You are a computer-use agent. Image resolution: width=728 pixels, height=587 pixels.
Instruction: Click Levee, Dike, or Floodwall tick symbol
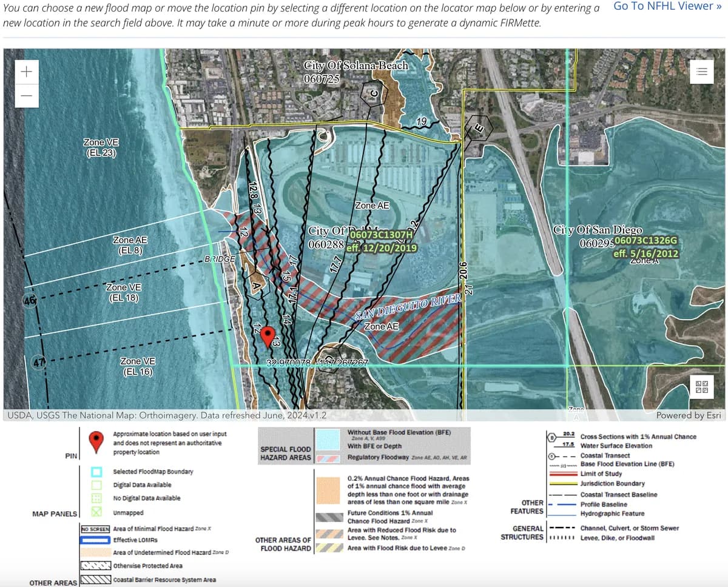click(562, 538)
